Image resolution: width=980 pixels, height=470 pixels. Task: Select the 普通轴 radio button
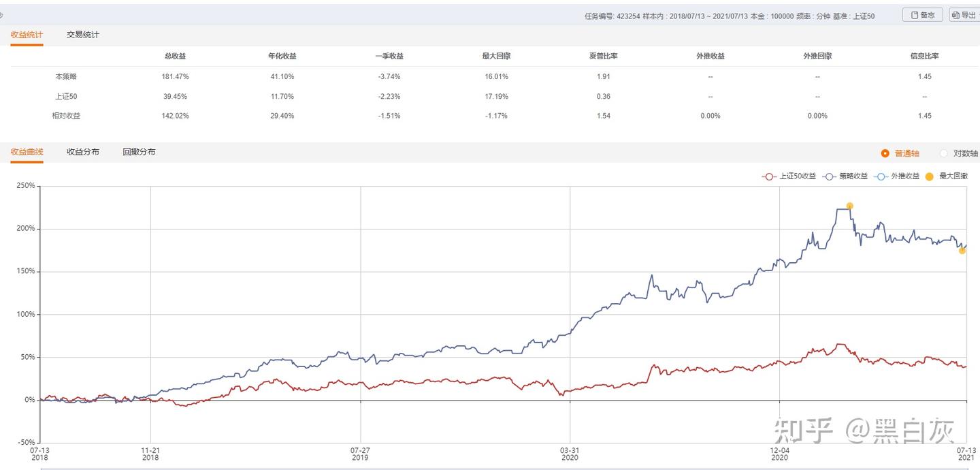click(x=885, y=154)
